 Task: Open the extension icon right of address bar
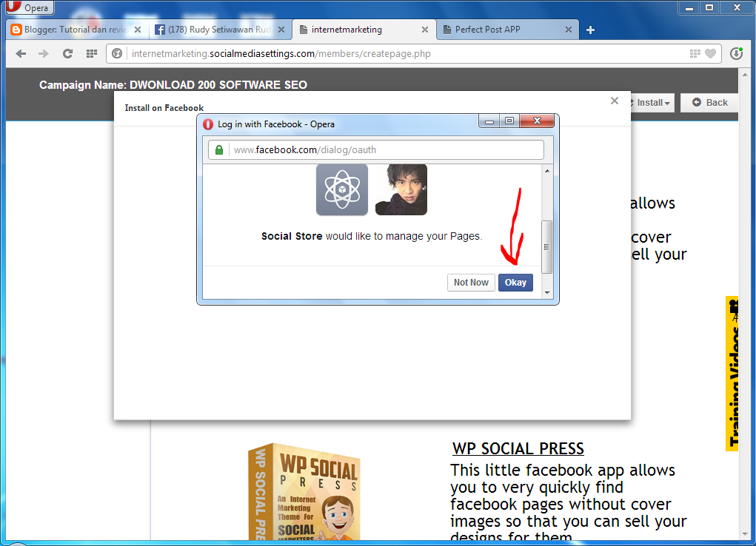pyautogui.click(x=736, y=53)
